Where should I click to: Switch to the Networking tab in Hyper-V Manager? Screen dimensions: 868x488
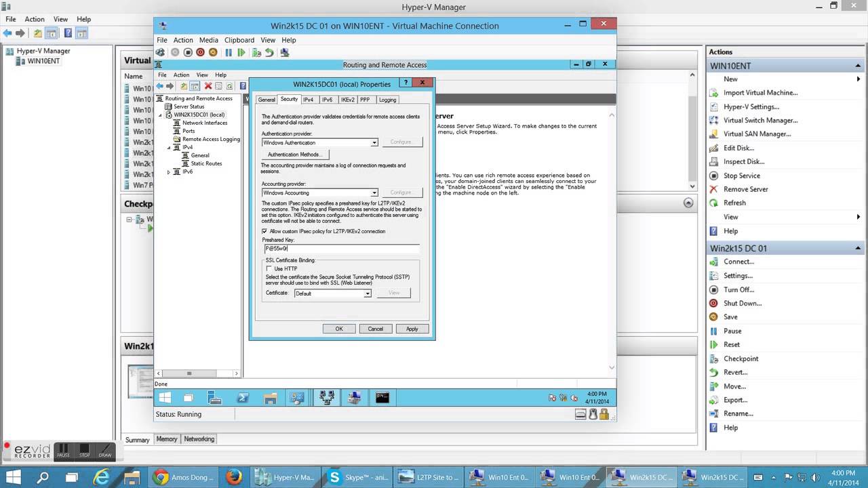click(x=199, y=439)
